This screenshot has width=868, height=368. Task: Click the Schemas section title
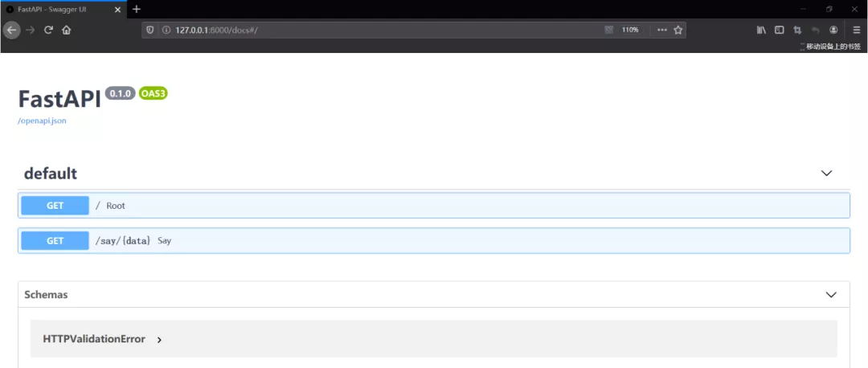point(46,294)
